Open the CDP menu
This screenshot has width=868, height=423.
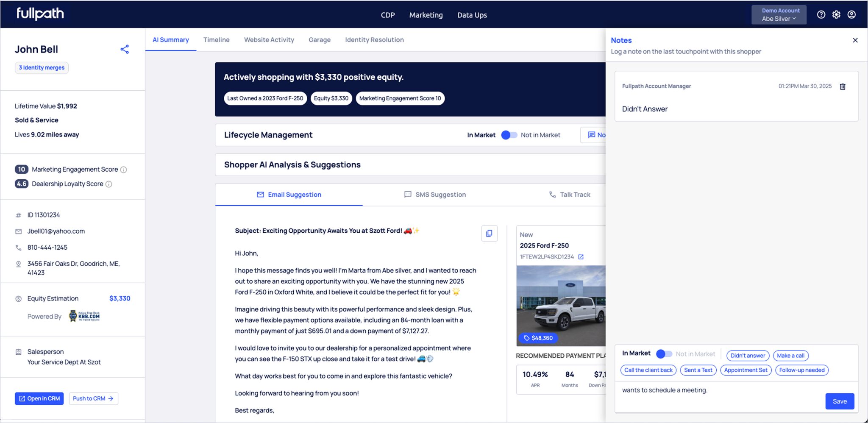tap(388, 15)
